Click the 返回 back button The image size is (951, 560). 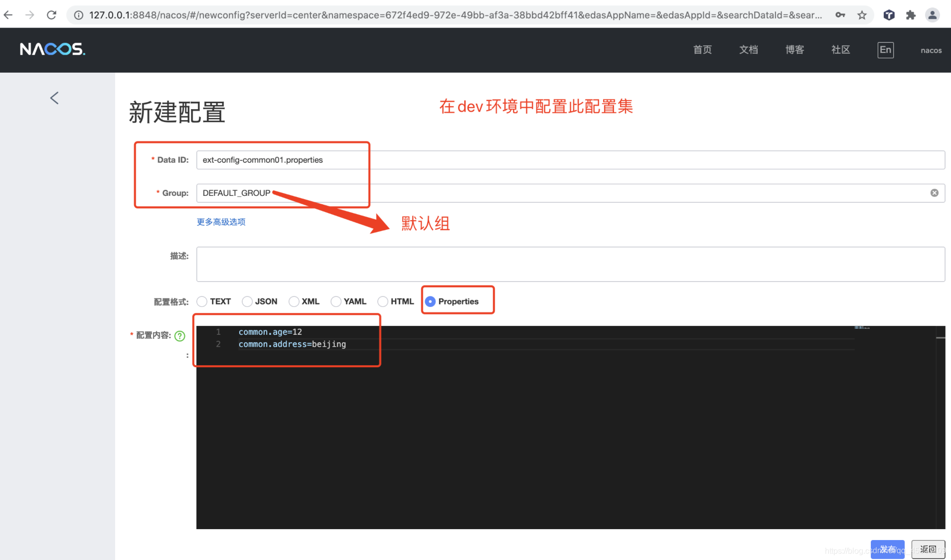928,549
